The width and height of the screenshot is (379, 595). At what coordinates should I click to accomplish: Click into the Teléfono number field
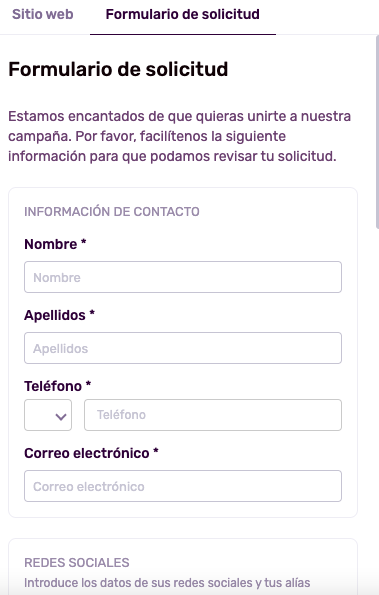213,415
